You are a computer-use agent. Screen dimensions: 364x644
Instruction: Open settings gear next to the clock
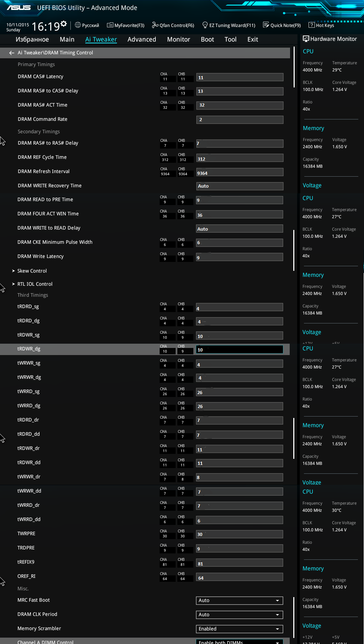point(64,24)
